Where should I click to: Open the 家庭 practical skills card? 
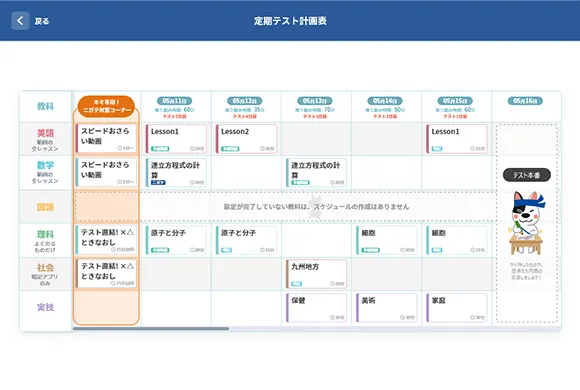[x=457, y=308]
